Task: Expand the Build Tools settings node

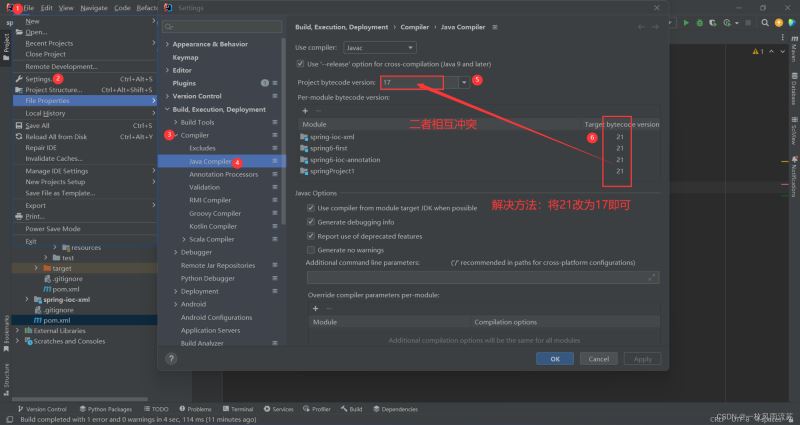Action: (x=176, y=122)
